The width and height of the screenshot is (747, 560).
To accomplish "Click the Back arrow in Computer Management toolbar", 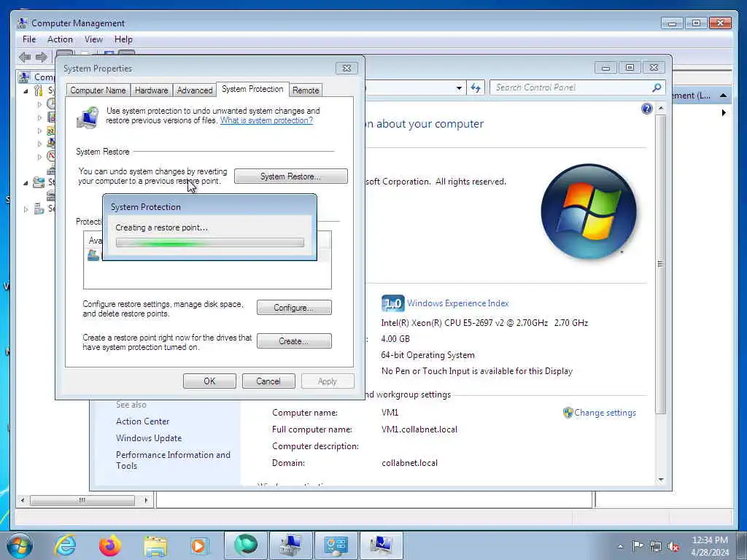I will click(x=24, y=57).
